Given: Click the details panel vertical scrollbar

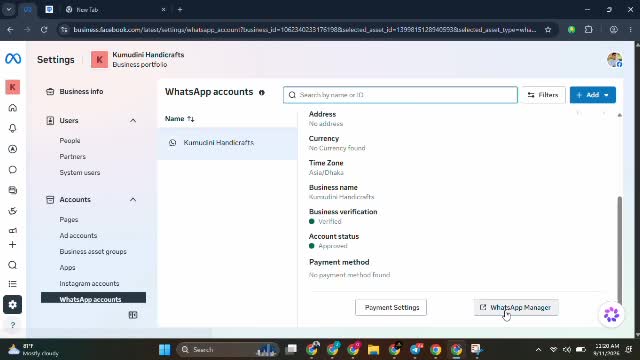Looking at the screenshot, I should coord(620,250).
